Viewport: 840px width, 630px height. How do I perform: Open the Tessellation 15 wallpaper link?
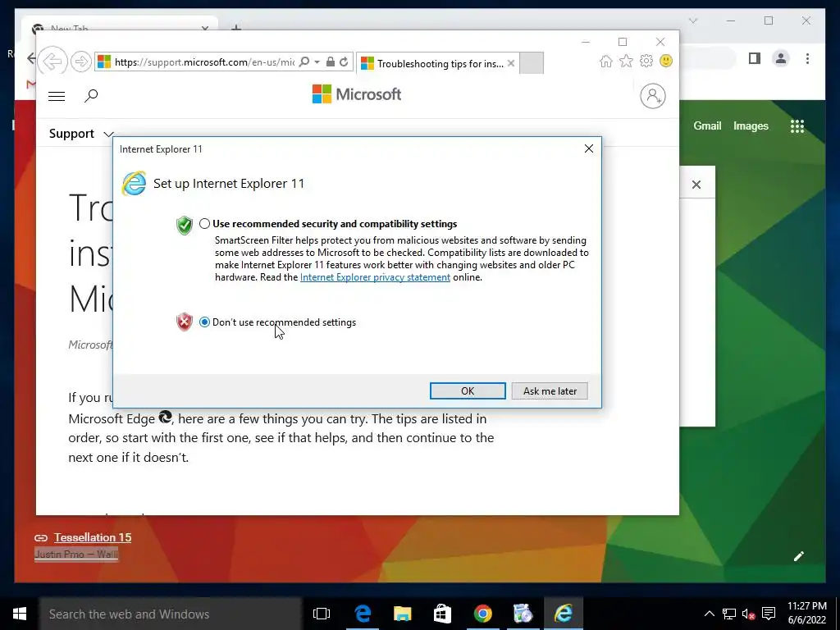[92, 537]
